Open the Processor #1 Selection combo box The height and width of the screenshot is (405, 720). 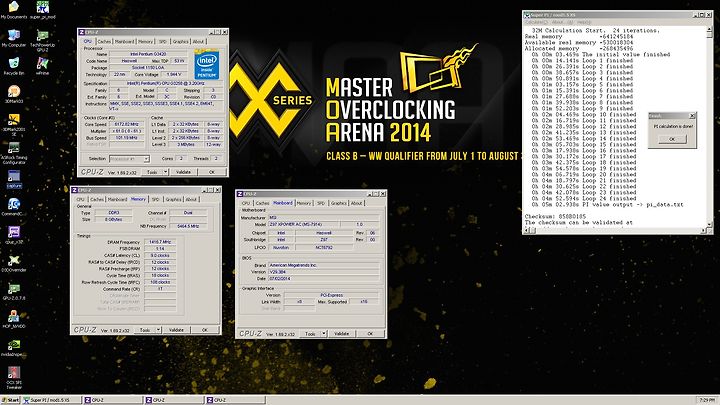(129, 159)
